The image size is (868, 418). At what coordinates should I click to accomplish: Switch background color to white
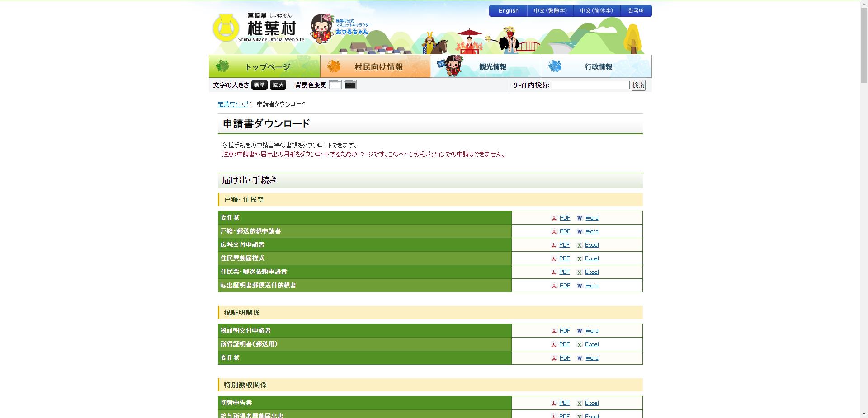(x=335, y=85)
